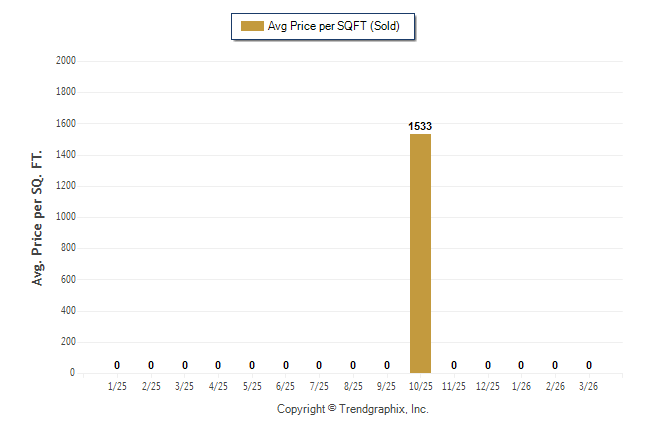
Task: Click the 4/25 month label
Action: click(x=218, y=386)
